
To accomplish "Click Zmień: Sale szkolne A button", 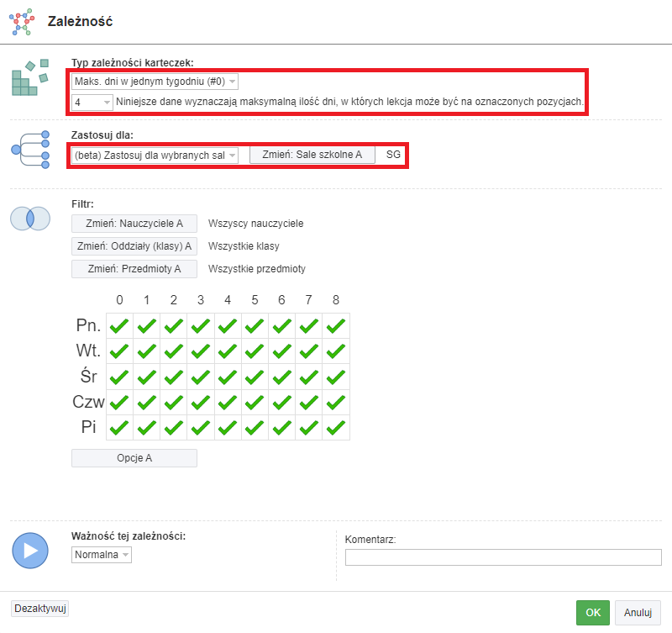I will click(312, 155).
